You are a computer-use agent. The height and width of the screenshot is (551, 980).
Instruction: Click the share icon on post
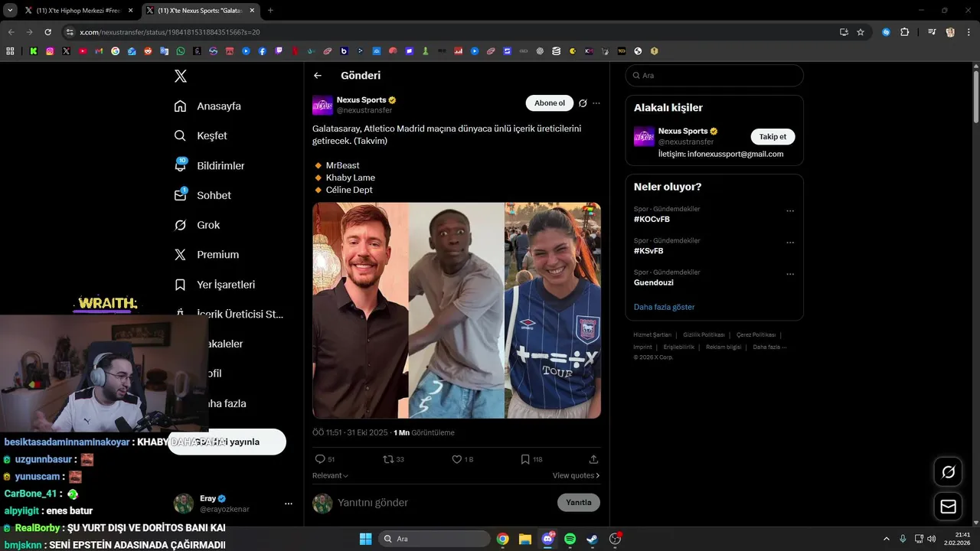click(593, 459)
